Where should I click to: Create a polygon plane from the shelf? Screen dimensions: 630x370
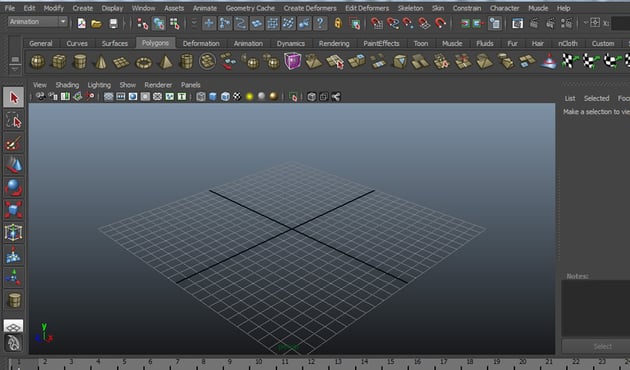pyautogui.click(x=121, y=62)
